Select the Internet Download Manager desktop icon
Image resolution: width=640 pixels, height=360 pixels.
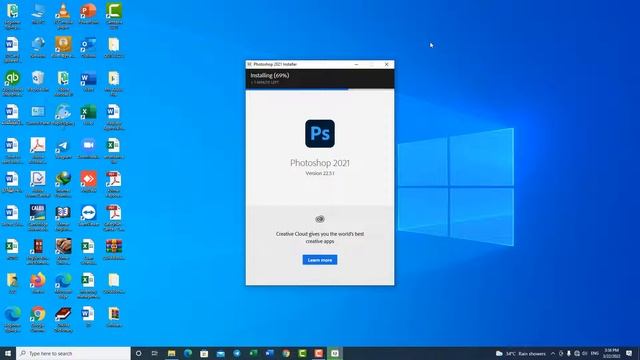point(63,184)
